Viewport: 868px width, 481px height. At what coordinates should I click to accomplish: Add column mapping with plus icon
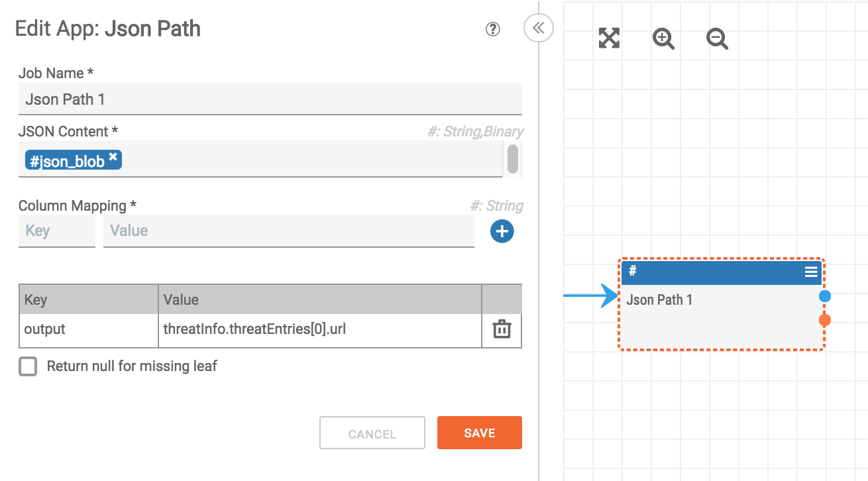pyautogui.click(x=502, y=231)
